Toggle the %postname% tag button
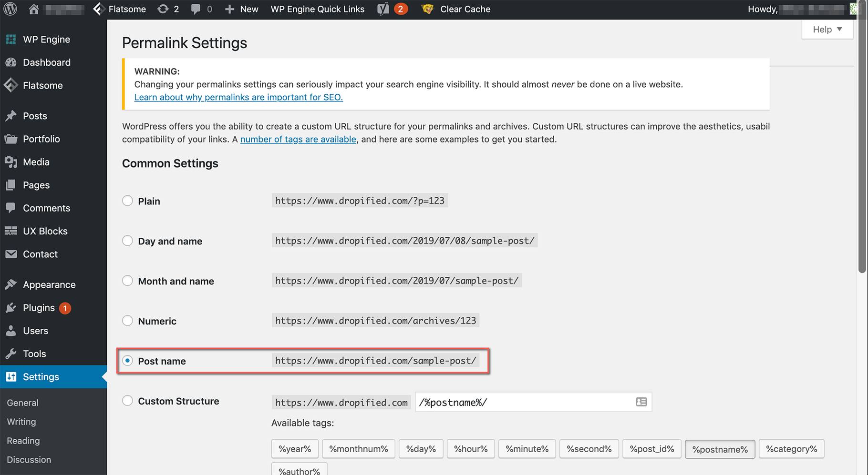 (x=720, y=449)
